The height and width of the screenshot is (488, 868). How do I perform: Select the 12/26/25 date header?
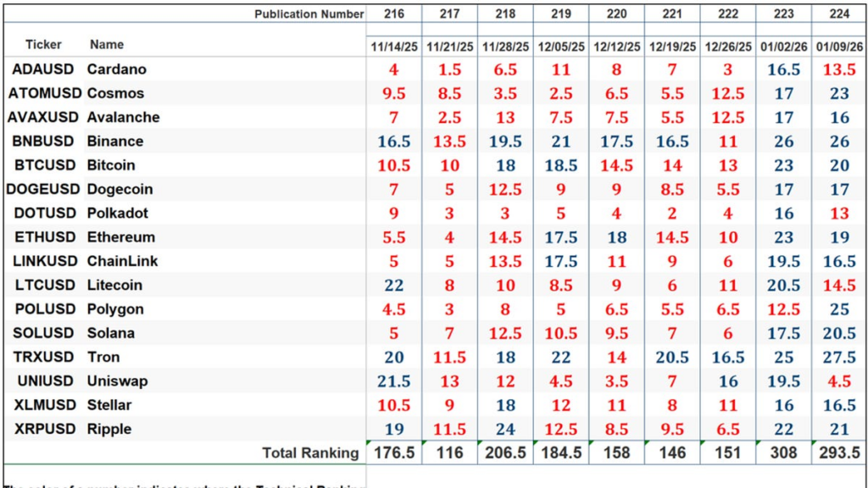(x=728, y=47)
